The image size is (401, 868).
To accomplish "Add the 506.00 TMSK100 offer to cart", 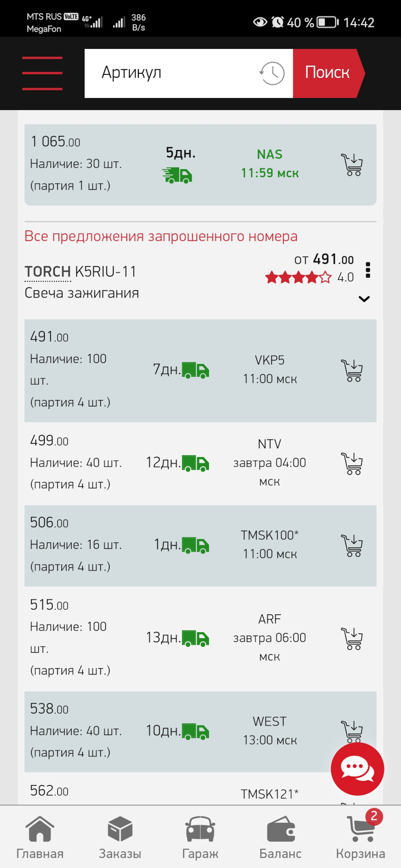I will click(x=352, y=545).
